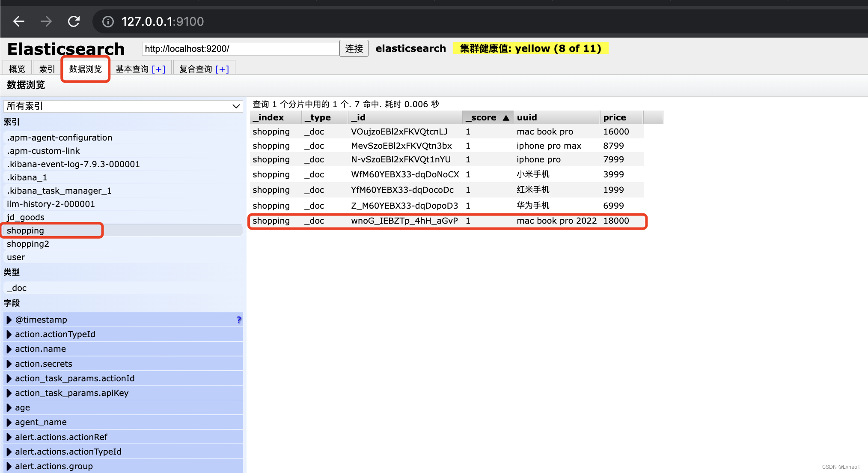Open the mac book pro 16000 row
Screen dimensions: 868x473
(446, 132)
